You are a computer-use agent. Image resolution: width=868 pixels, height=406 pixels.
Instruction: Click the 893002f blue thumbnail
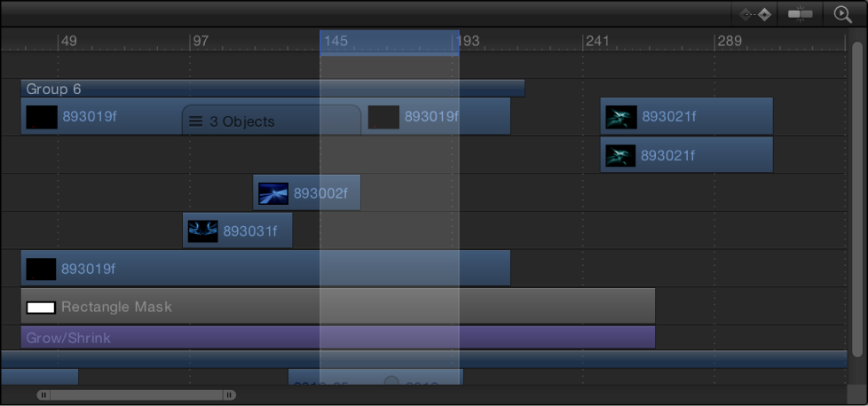point(273,193)
